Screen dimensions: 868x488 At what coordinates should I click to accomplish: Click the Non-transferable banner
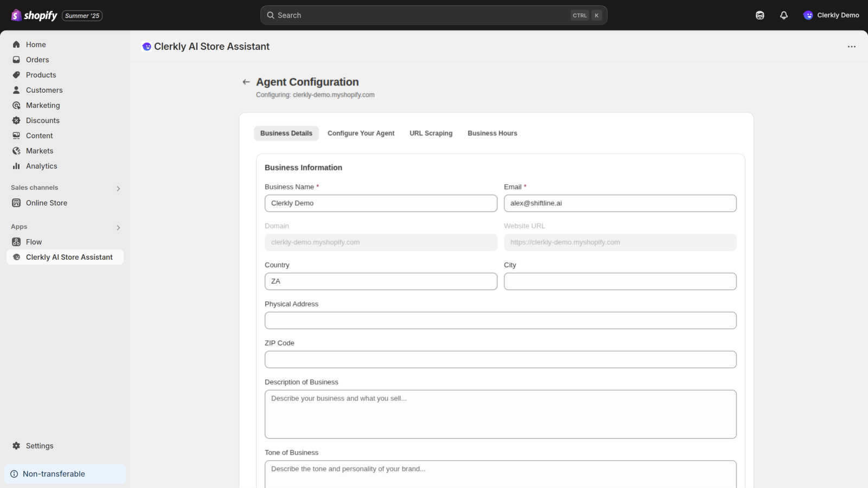coord(65,474)
